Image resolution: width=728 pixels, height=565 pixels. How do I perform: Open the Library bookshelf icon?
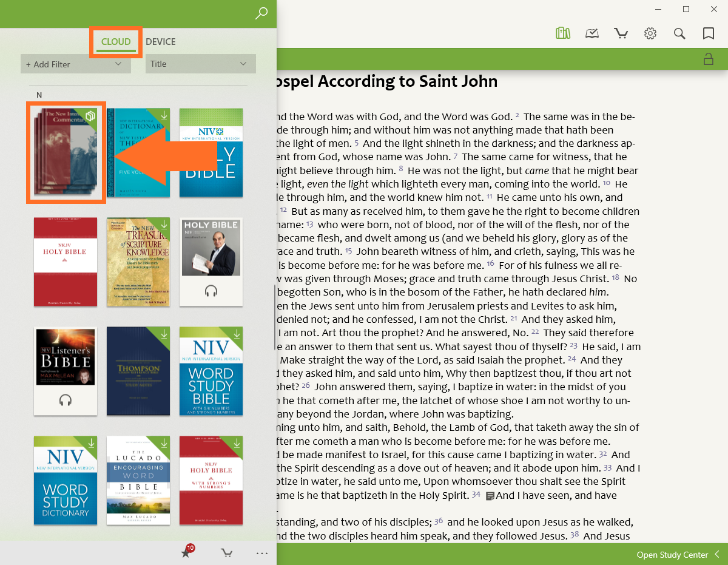pos(563,33)
